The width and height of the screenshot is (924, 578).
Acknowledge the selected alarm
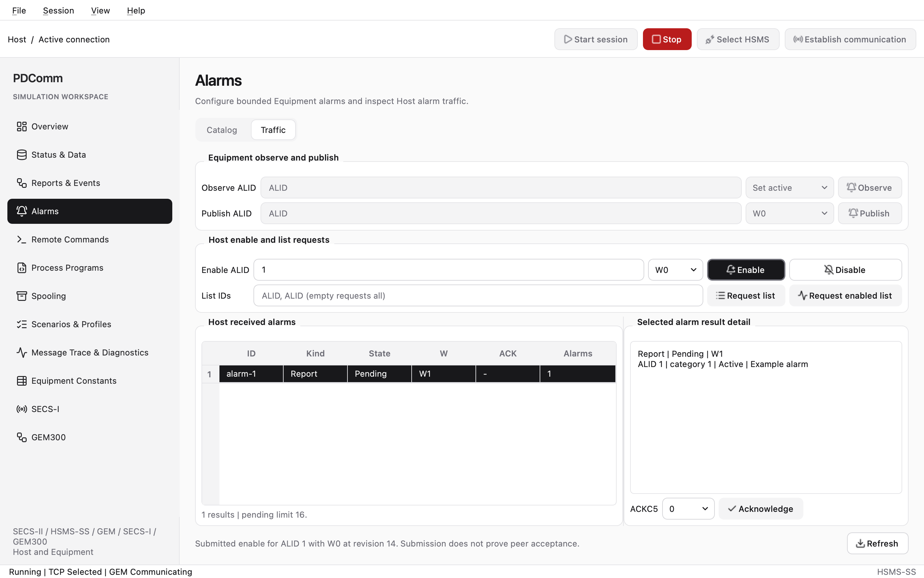point(761,509)
